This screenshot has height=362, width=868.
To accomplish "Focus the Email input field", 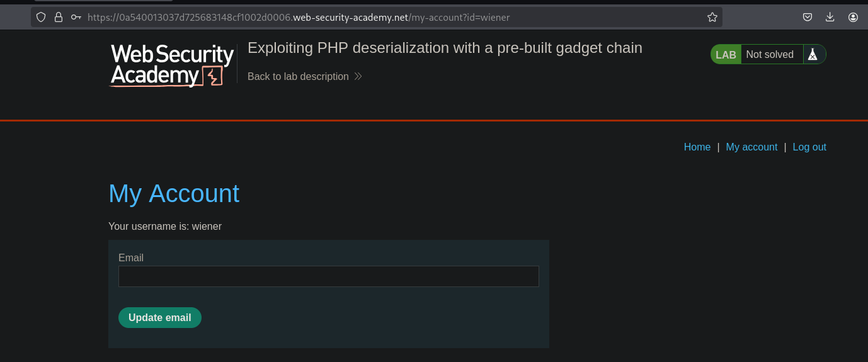I will click(328, 276).
